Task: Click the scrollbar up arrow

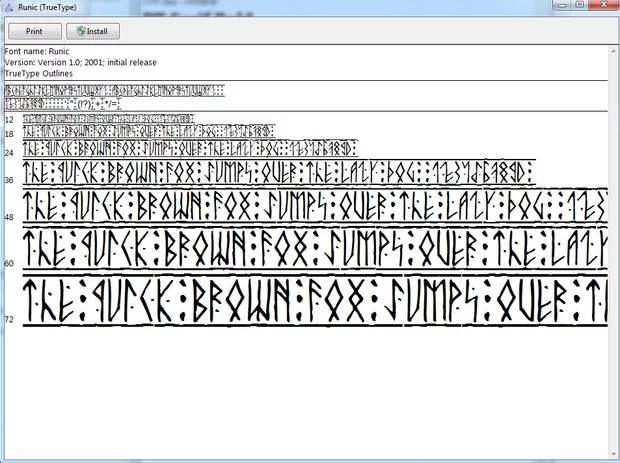Action: pos(612,50)
